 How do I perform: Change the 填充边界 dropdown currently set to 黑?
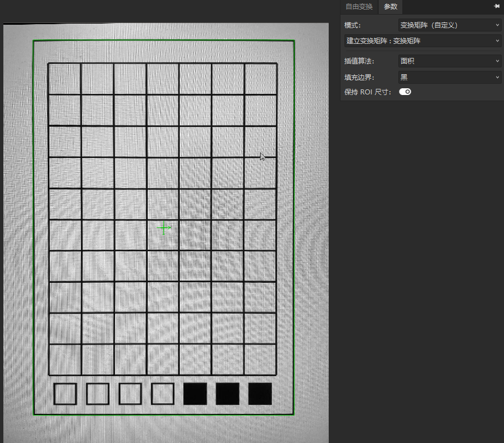coord(449,77)
